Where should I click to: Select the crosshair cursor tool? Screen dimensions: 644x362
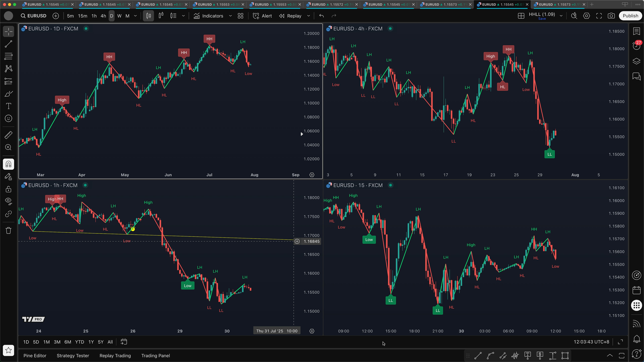click(x=9, y=32)
